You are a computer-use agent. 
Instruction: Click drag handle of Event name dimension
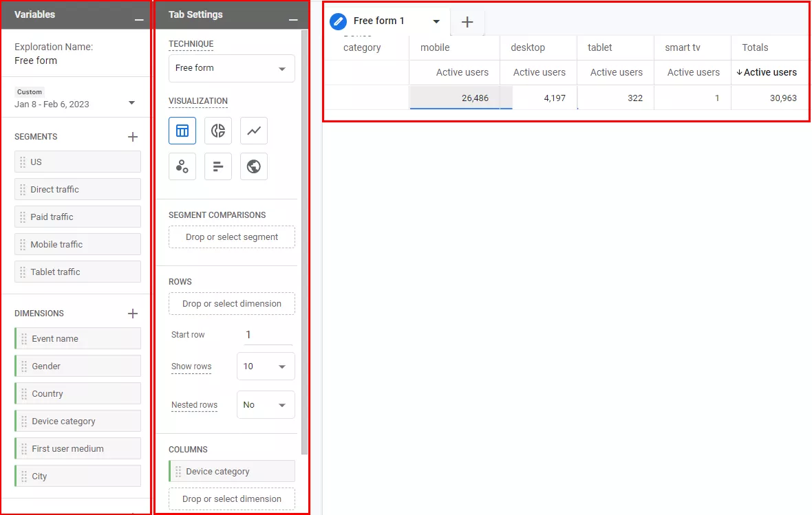click(x=24, y=338)
